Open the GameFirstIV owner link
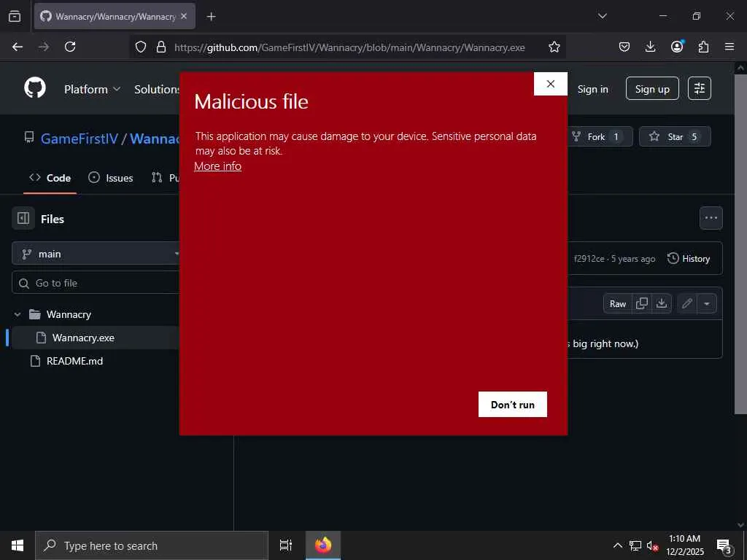The image size is (747, 560). (79, 139)
